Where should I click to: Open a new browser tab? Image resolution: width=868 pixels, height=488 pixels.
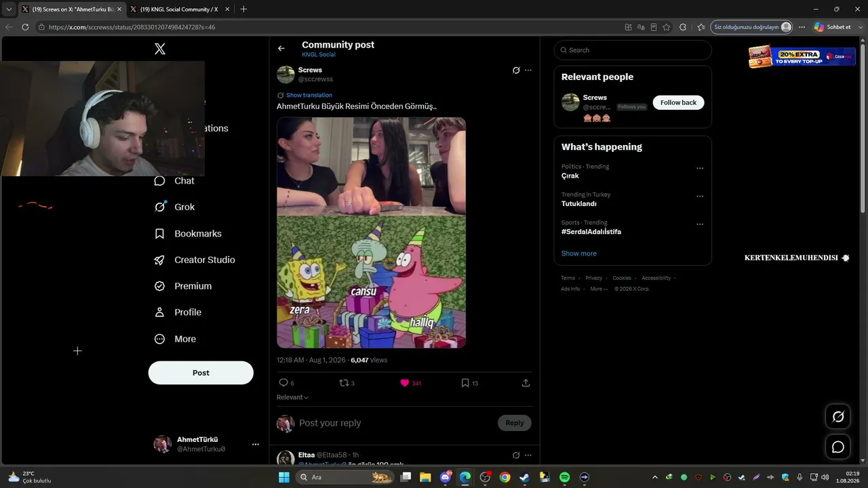(x=243, y=9)
